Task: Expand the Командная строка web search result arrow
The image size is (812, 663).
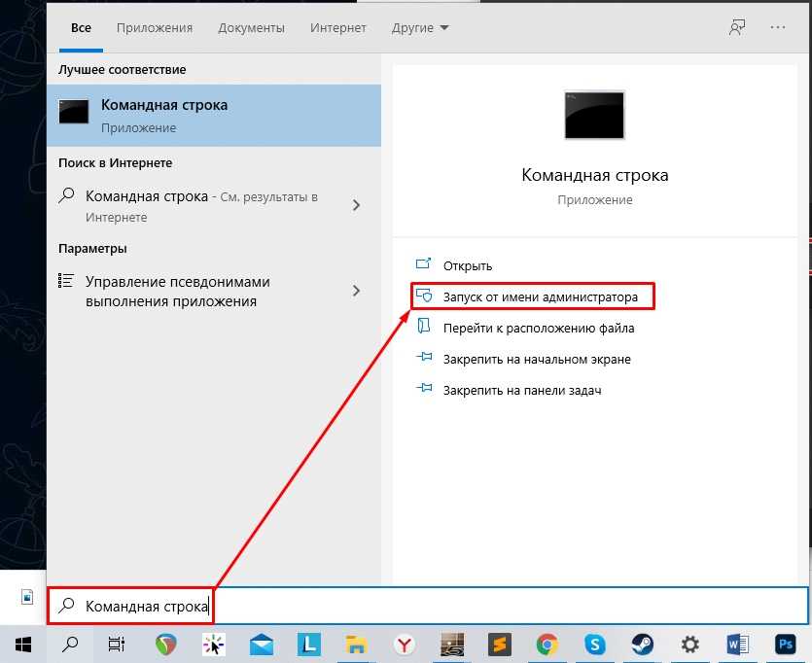Action: 356,205
